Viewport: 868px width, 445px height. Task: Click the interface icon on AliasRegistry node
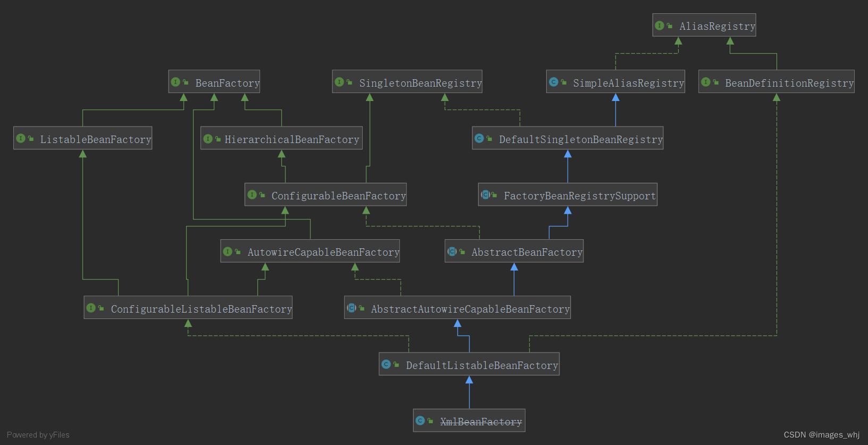click(x=660, y=26)
